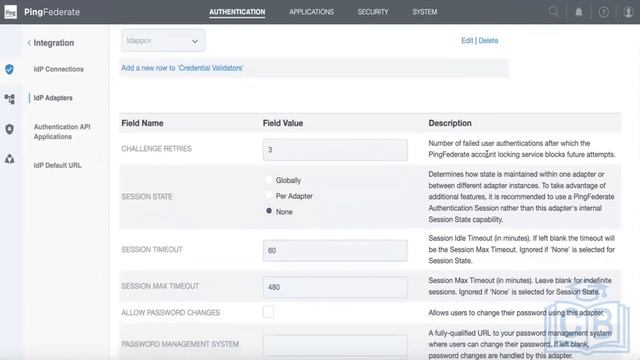Enable the Allow Password Changes checkbox
640x360 pixels.
(x=268, y=312)
